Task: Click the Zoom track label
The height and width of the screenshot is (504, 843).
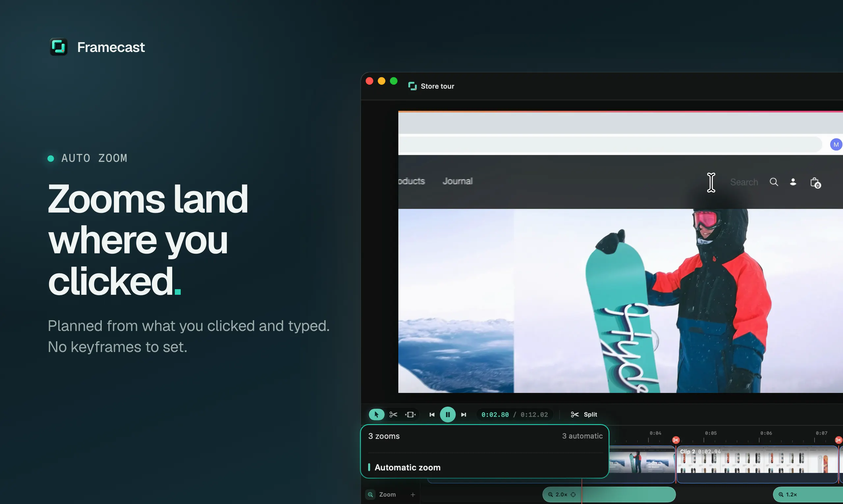Action: (387, 494)
